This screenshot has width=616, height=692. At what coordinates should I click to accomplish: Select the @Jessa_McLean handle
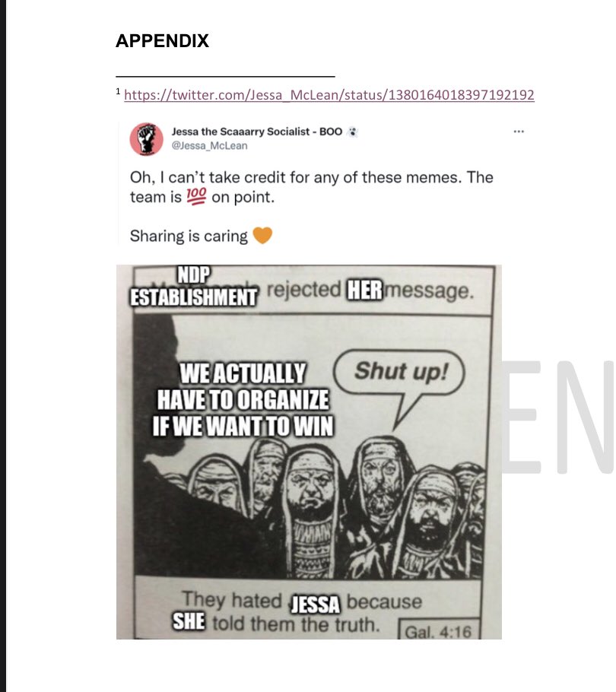[x=209, y=146]
